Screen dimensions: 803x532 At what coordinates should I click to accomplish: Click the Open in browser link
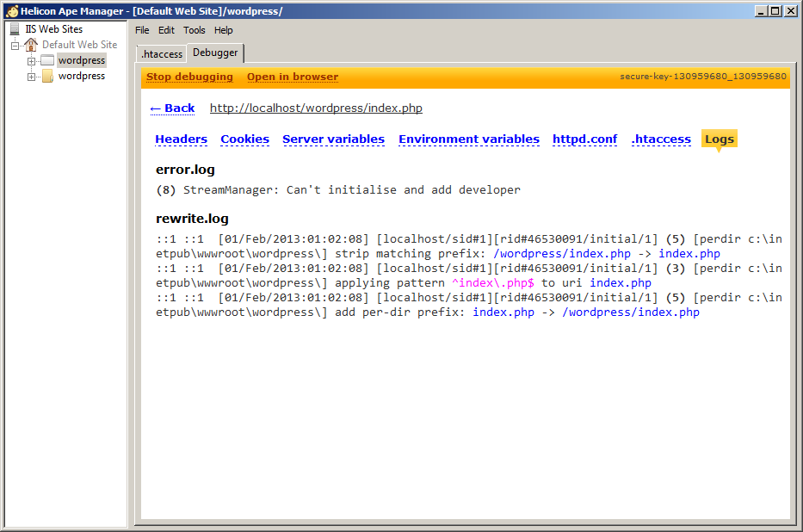293,77
